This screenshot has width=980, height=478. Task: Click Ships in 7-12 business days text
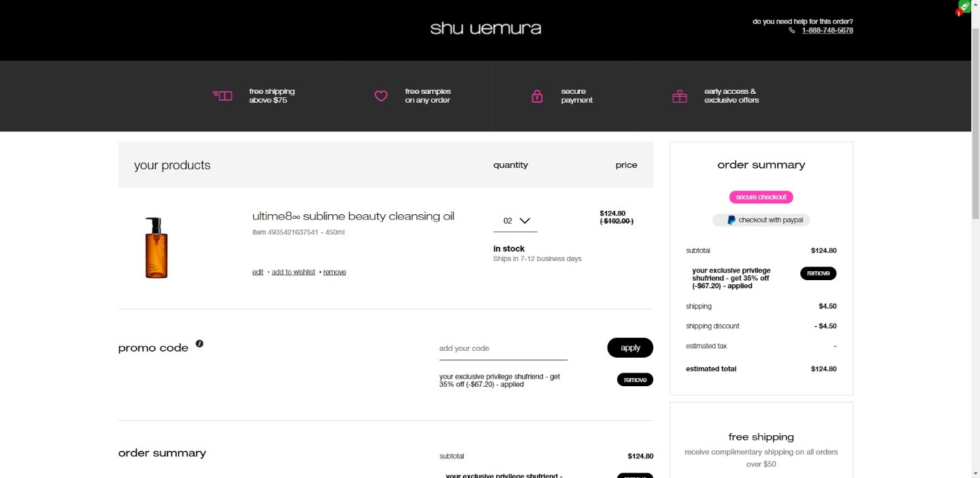[x=537, y=259]
